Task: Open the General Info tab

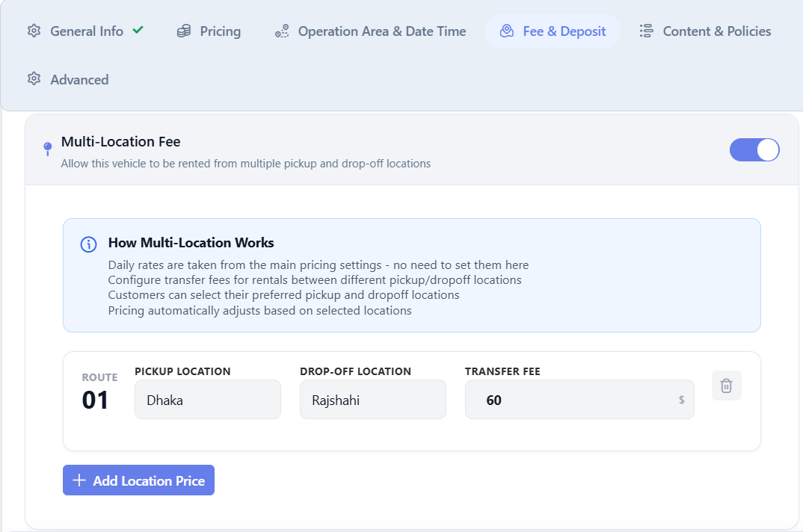Action: (x=85, y=31)
